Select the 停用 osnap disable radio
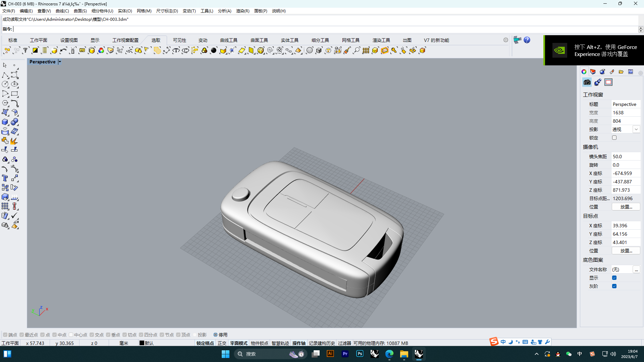The image size is (644, 362). tap(215, 335)
